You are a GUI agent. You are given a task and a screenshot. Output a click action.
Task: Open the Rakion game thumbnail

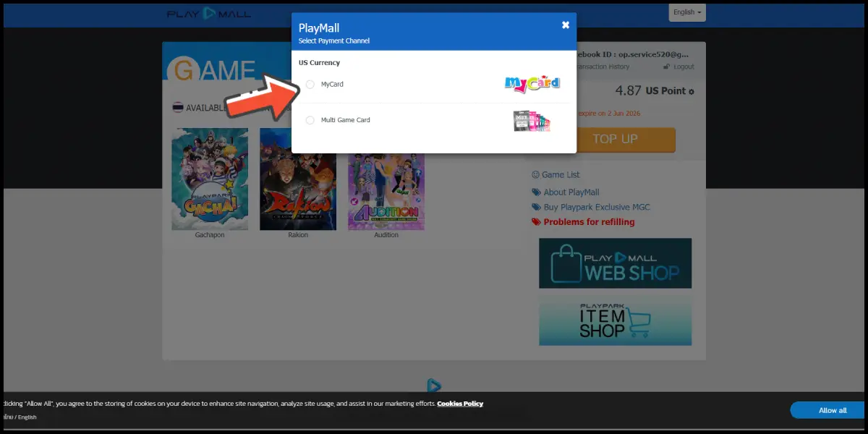pyautogui.click(x=298, y=179)
